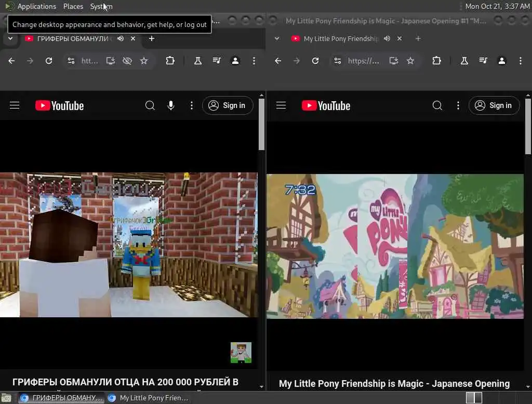Open Chrome three-dot menu in right window
This screenshot has height=404, width=532.
pos(521,61)
